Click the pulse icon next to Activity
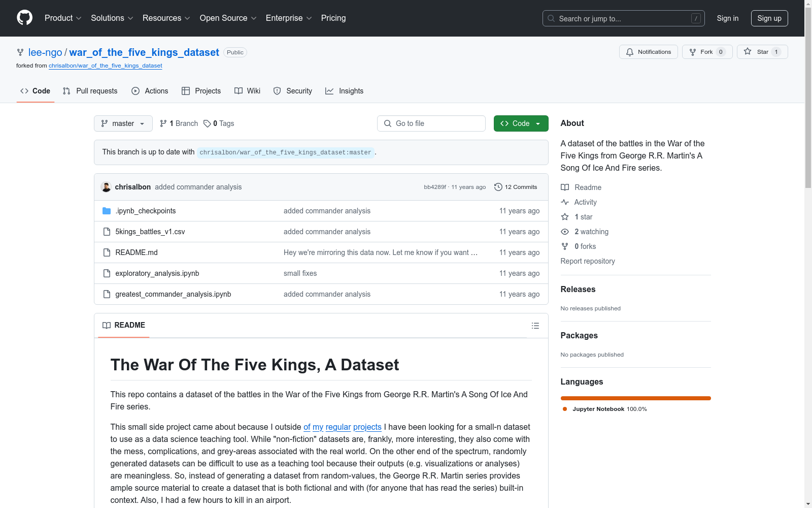The image size is (812, 508). coord(565,202)
